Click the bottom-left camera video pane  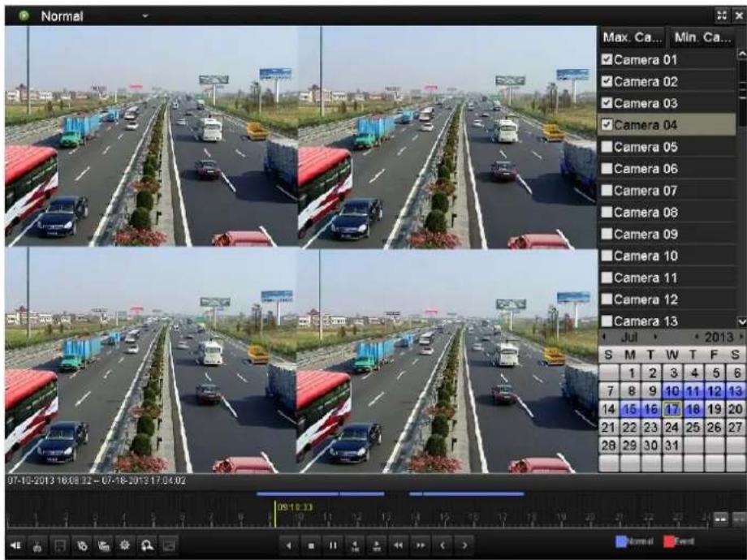pos(151,360)
